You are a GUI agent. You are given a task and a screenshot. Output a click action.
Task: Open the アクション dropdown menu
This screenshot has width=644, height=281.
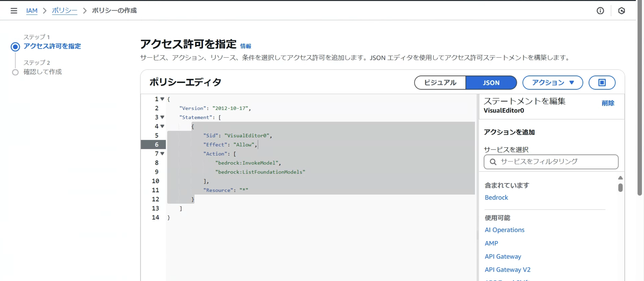pyautogui.click(x=552, y=82)
